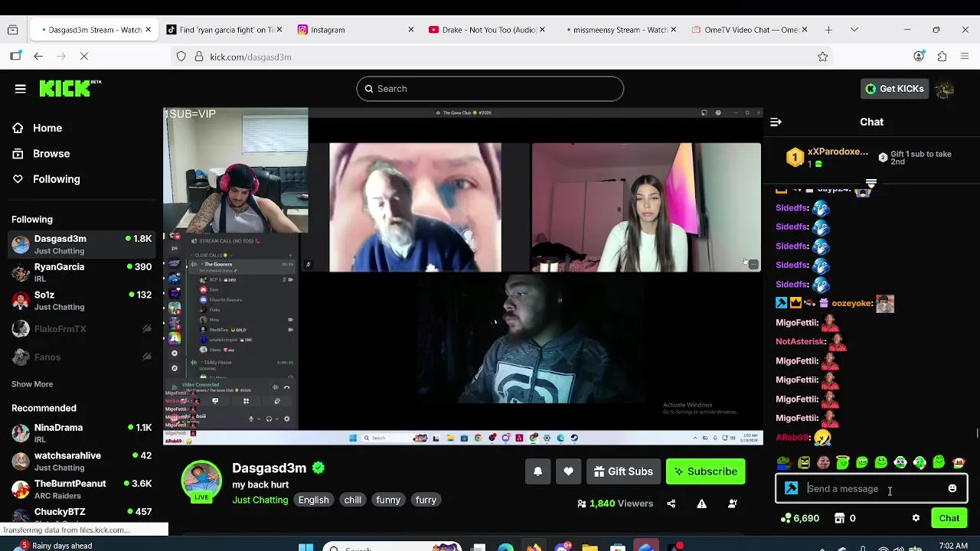This screenshot has height=551, width=980.
Task: Go to Home in the sidebar
Action: [47, 128]
